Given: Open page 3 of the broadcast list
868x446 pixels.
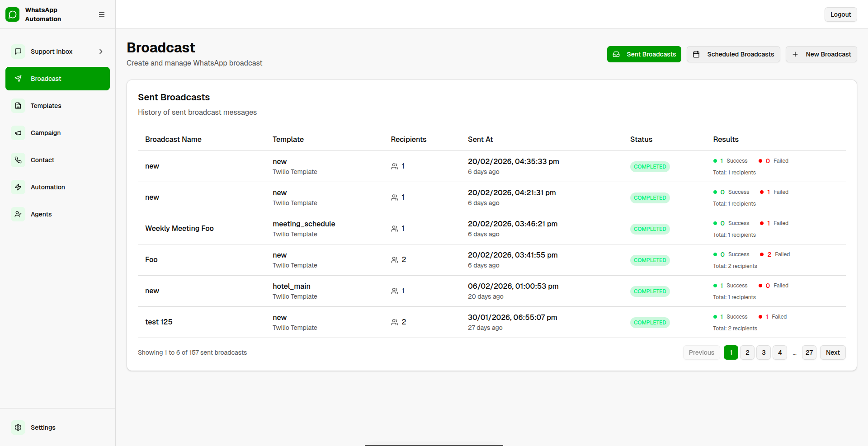Looking at the screenshot, I should click(x=764, y=352).
